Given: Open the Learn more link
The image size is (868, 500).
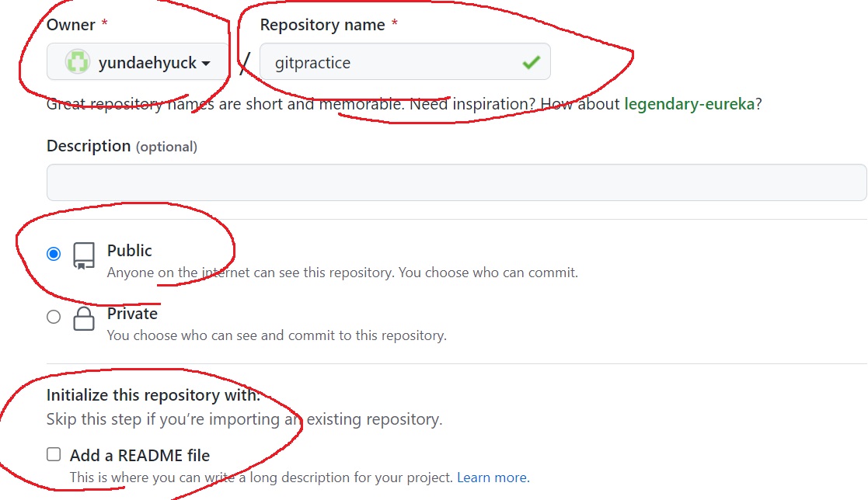Looking at the screenshot, I should [492, 477].
